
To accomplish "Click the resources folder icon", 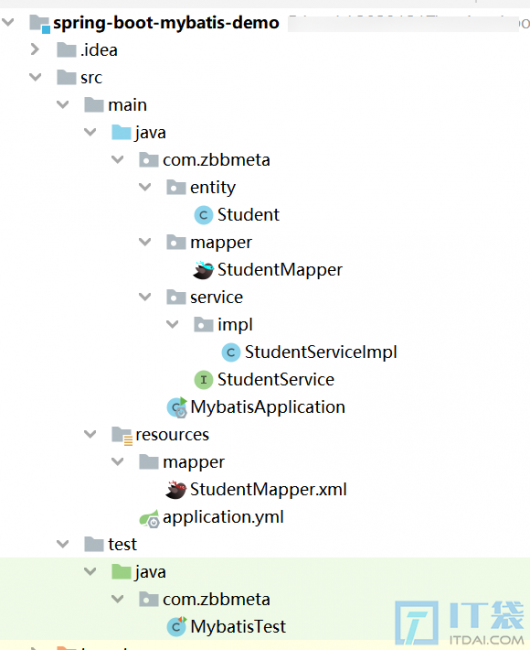I will tap(122, 436).
